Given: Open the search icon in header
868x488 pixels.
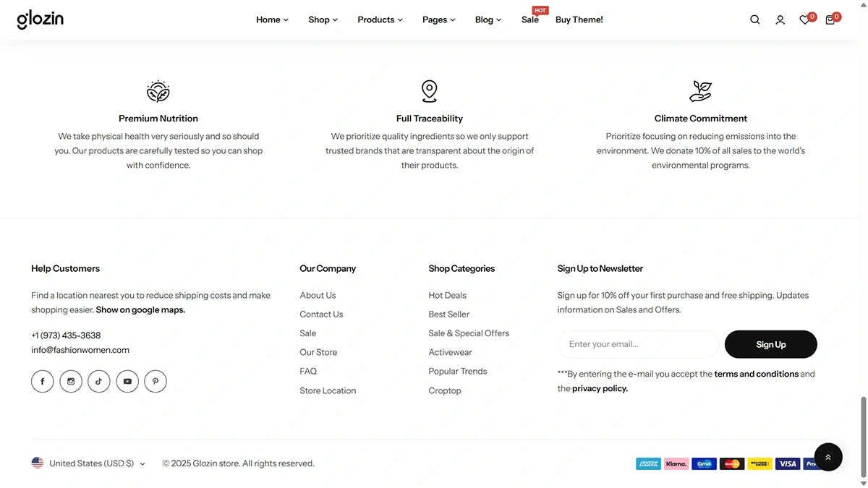Looking at the screenshot, I should coord(754,20).
